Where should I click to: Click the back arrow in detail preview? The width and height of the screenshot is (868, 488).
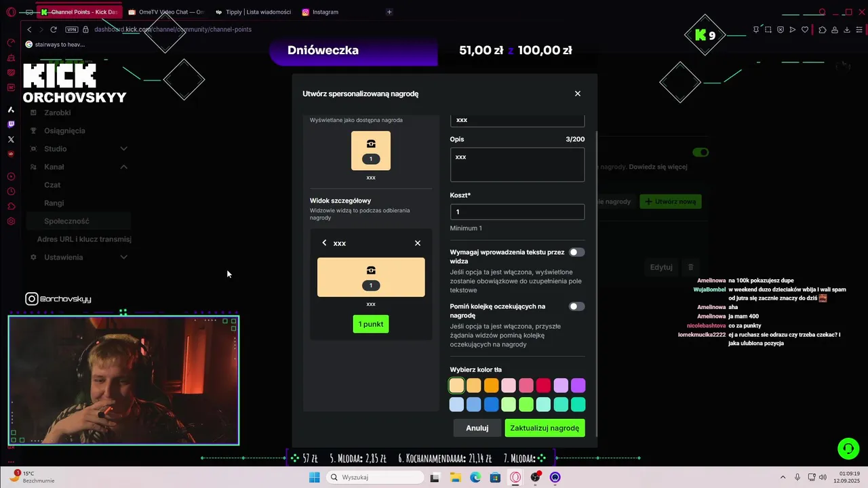coord(324,243)
